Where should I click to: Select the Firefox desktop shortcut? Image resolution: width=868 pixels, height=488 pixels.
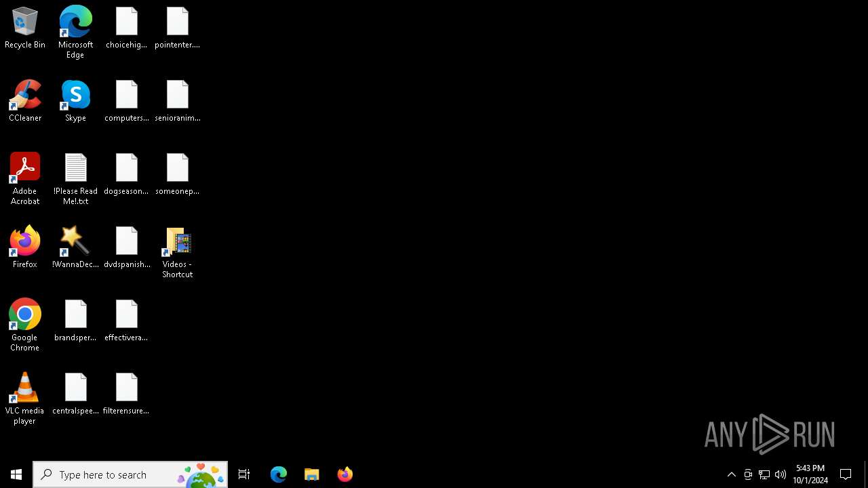[x=25, y=247]
